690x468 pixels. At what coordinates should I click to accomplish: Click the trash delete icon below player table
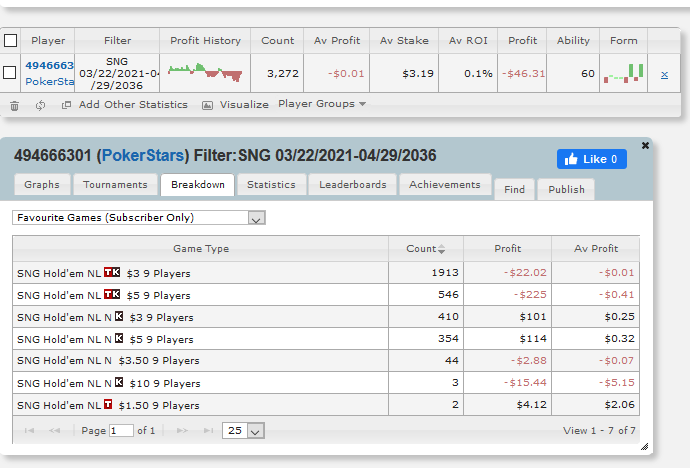[x=15, y=106]
